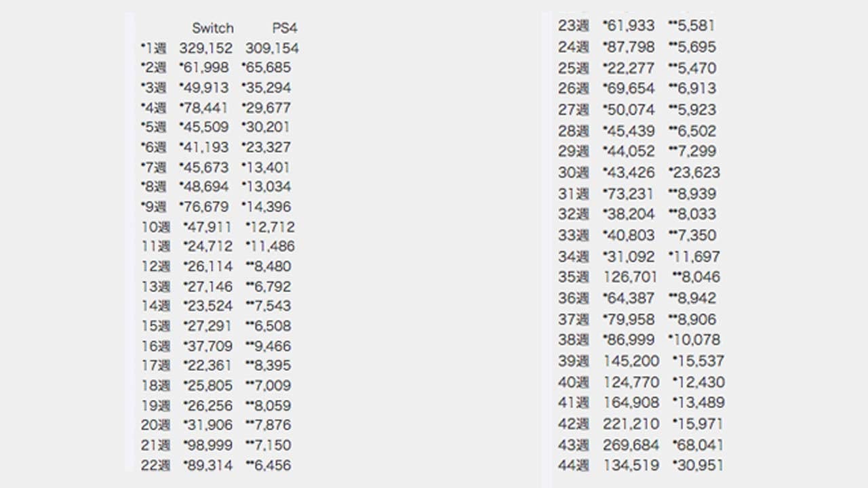Viewport: 868px width, 488px height.
Task: Select the 309,154 PS4 week 1 value
Action: tap(271, 48)
